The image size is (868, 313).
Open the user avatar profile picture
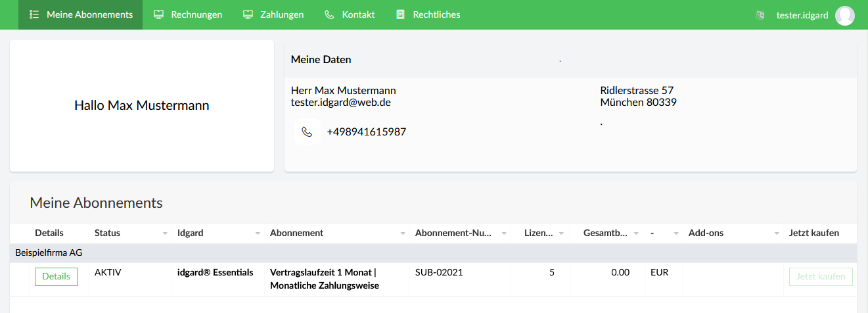(845, 15)
